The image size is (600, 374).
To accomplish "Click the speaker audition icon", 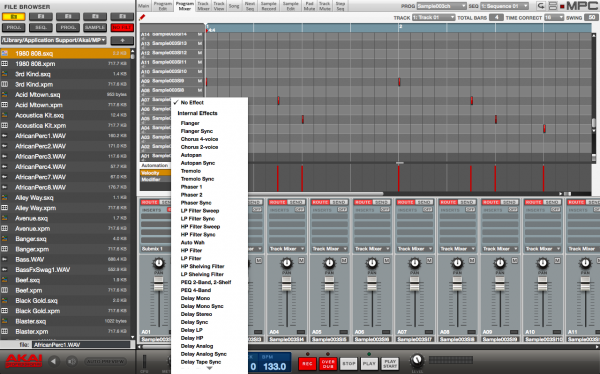I will click(72, 361).
